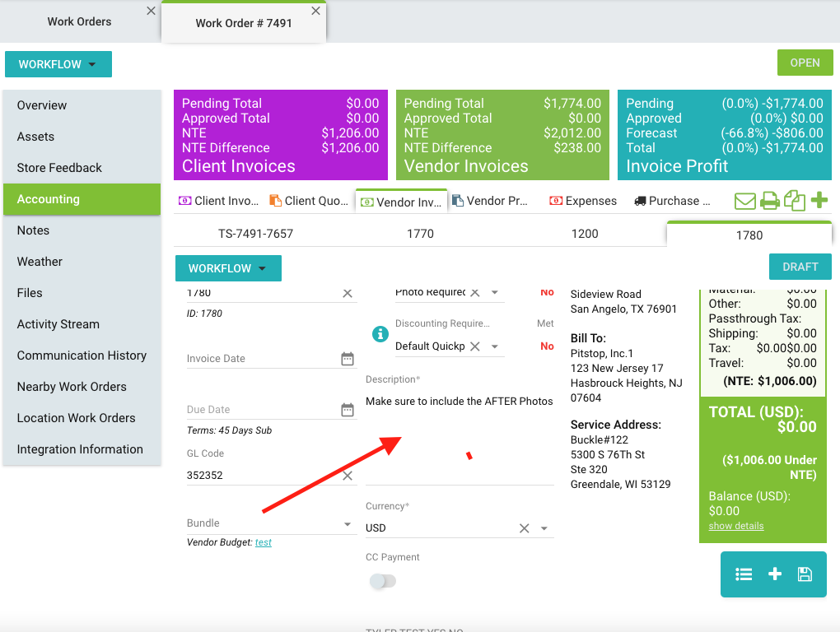840x632 pixels.
Task: Clear the GL Code field
Action: pyautogui.click(x=347, y=476)
